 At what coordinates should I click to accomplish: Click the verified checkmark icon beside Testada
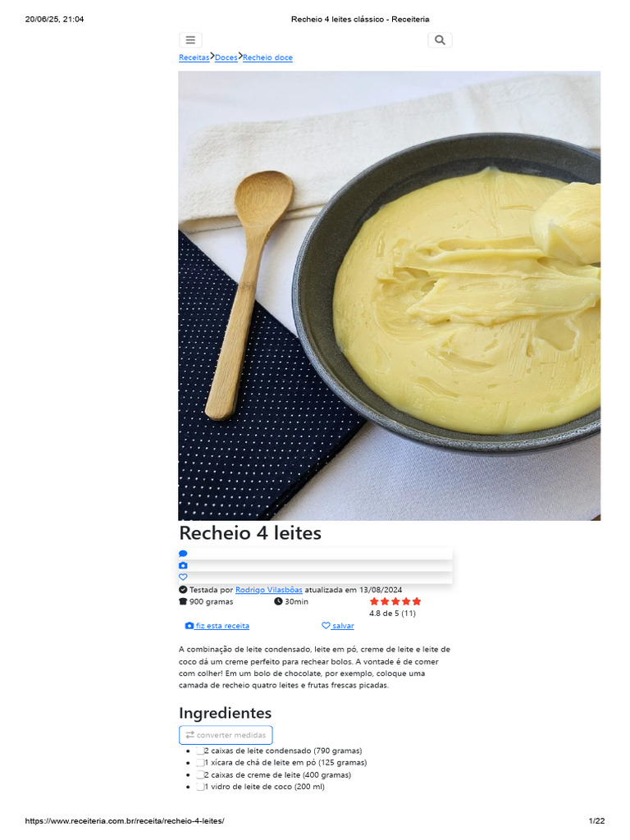pos(183,590)
